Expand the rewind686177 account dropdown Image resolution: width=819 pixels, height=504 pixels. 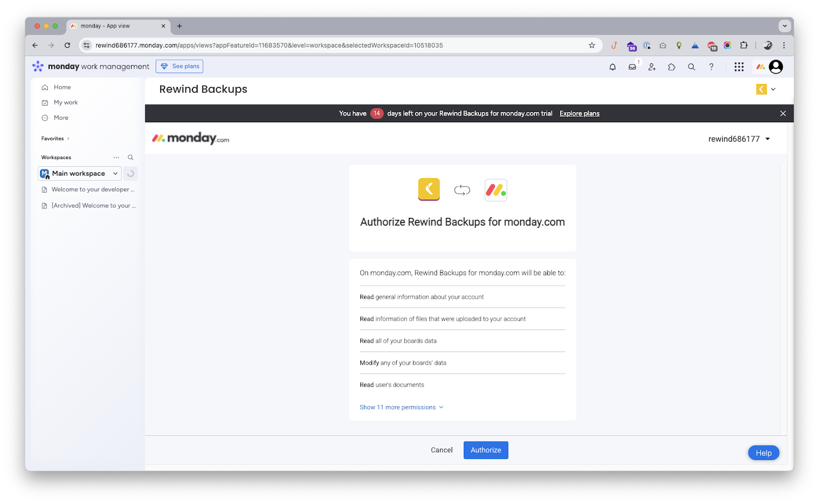coord(739,139)
